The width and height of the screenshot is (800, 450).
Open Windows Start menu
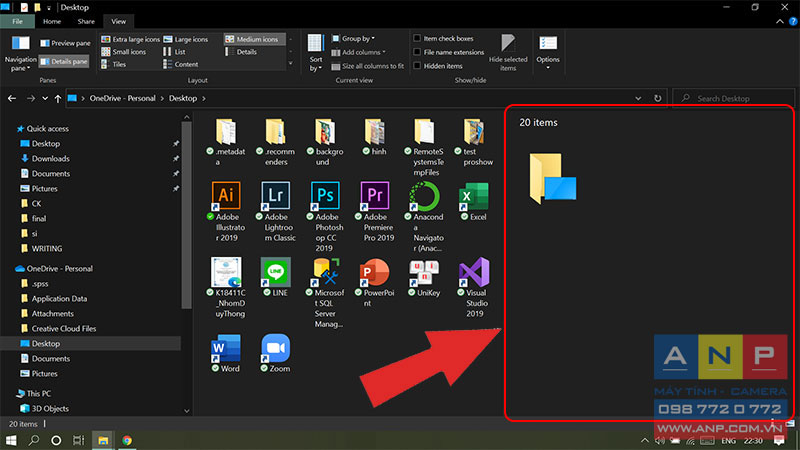[x=11, y=440]
